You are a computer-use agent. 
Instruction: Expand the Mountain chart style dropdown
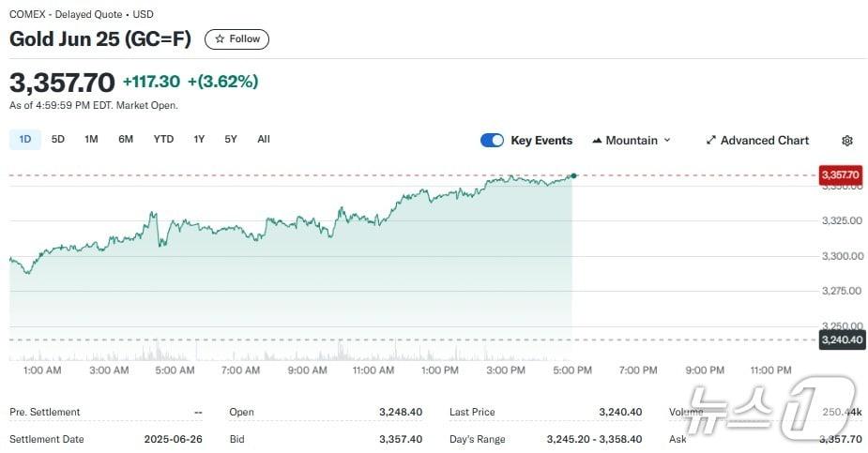tap(667, 141)
